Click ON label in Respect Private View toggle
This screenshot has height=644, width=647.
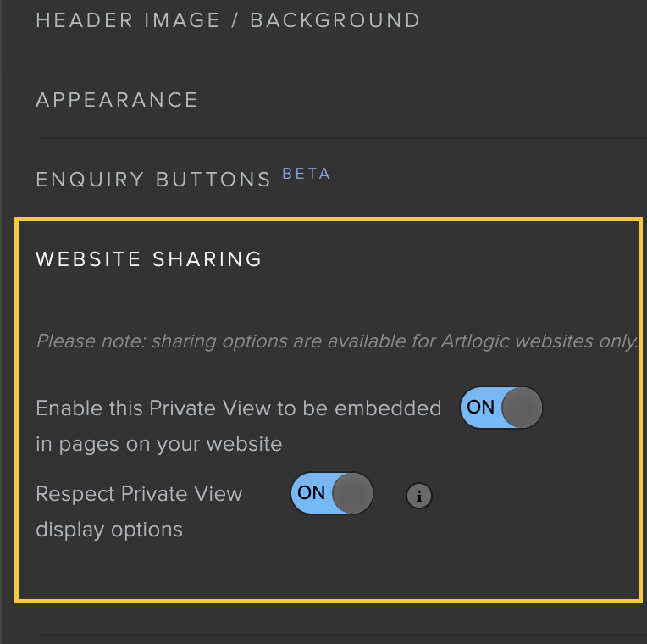(311, 492)
